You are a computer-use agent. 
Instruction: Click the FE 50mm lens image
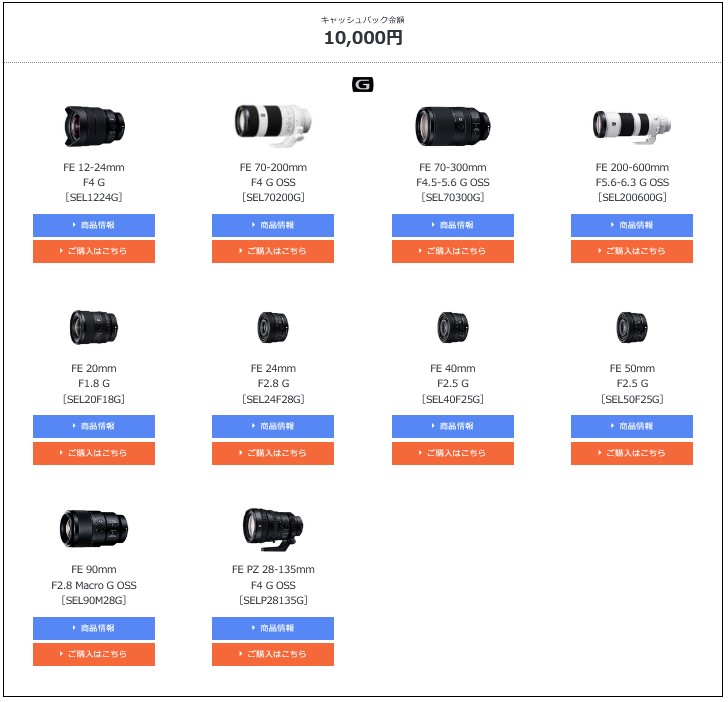tap(632, 327)
